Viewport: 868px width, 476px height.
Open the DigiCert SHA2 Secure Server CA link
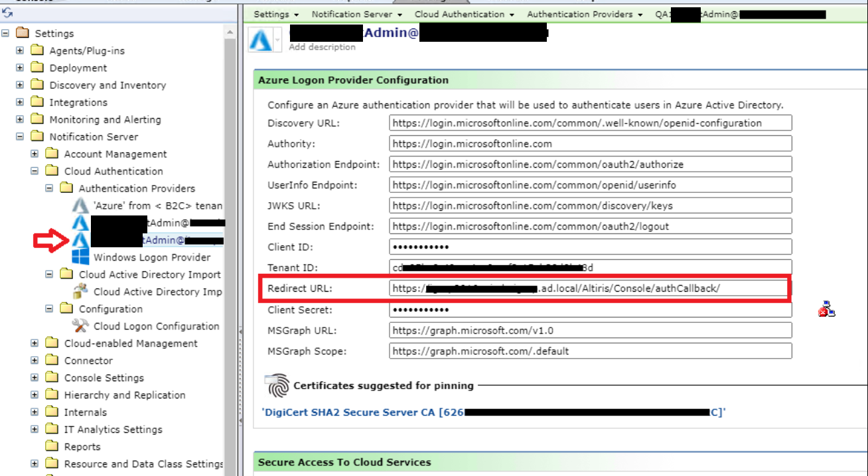[494, 412]
